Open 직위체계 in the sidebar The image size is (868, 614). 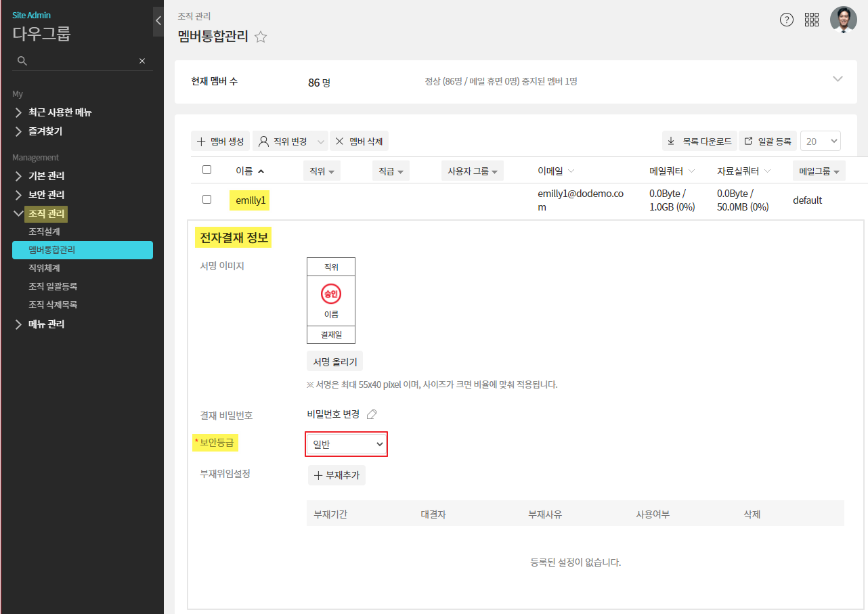tap(44, 268)
